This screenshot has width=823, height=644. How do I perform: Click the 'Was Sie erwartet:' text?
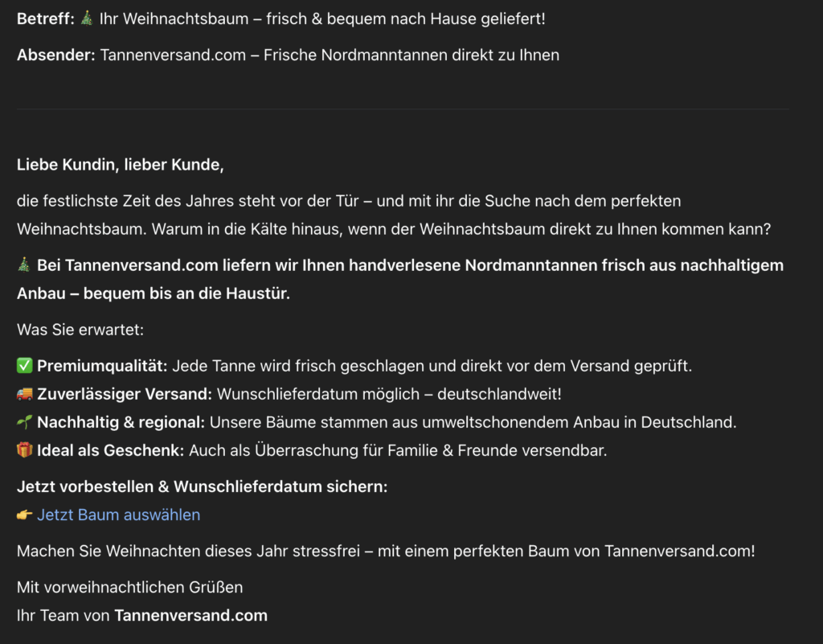[80, 330]
